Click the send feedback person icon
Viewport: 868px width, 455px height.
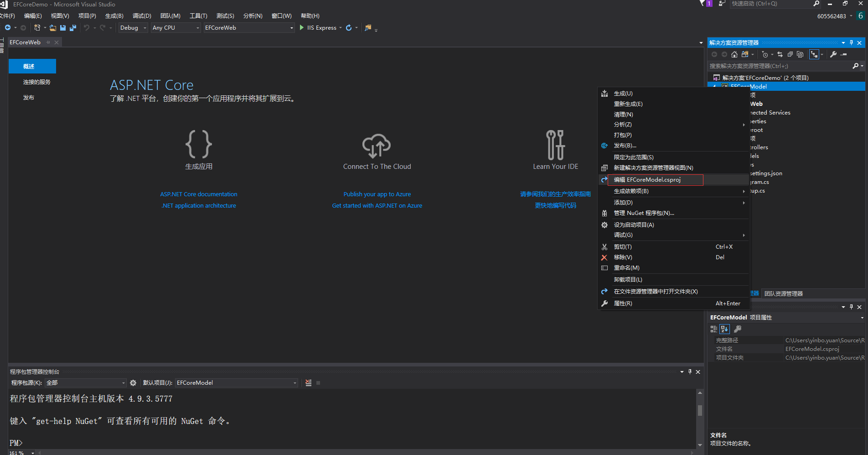click(722, 4)
